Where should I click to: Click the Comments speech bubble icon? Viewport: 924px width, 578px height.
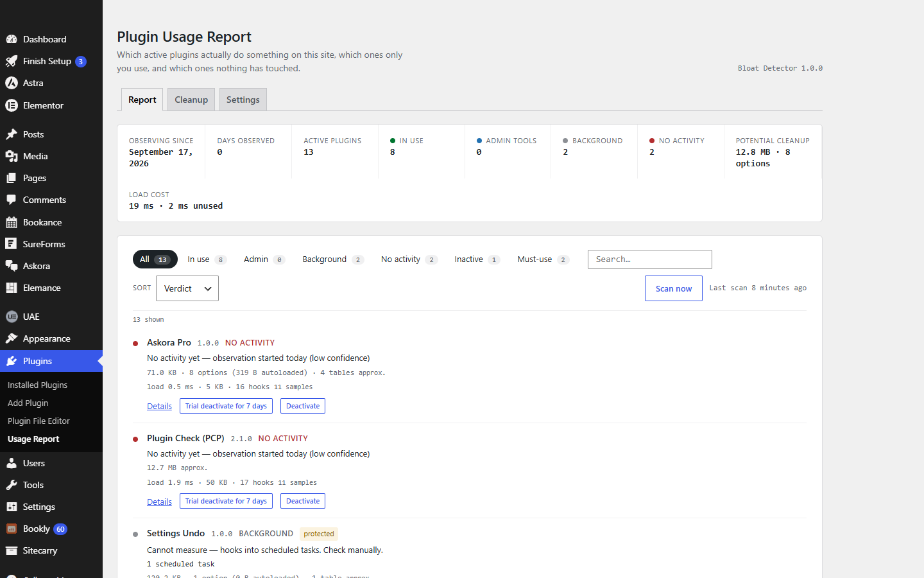point(12,200)
